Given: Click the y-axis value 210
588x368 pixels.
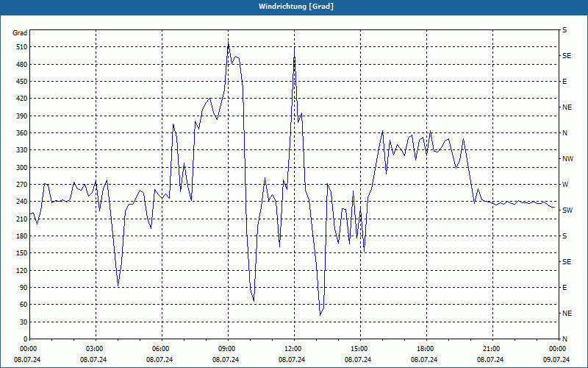Looking at the screenshot, I should tap(22, 219).
